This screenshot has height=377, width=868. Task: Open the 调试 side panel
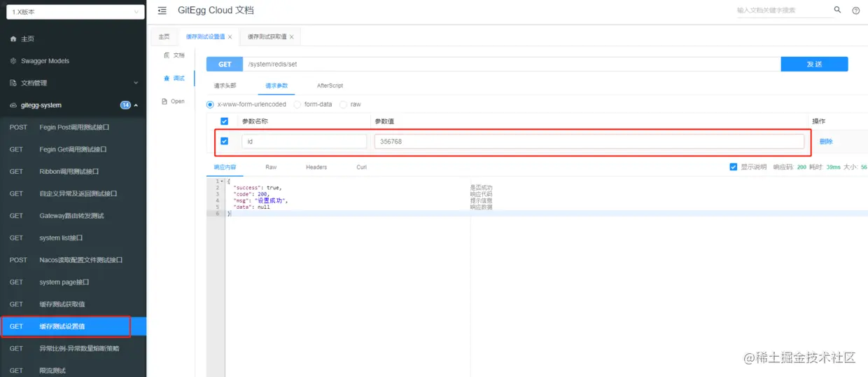(174, 78)
